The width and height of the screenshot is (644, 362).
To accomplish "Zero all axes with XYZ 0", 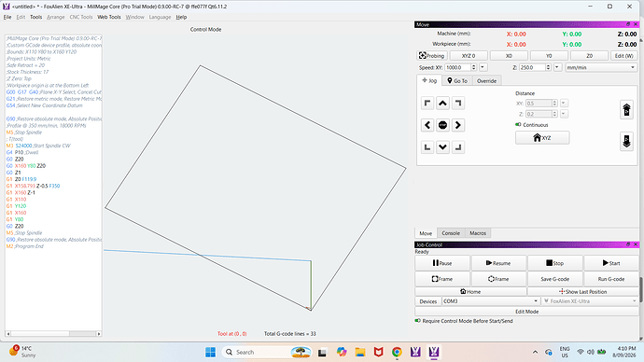I will (x=469, y=55).
